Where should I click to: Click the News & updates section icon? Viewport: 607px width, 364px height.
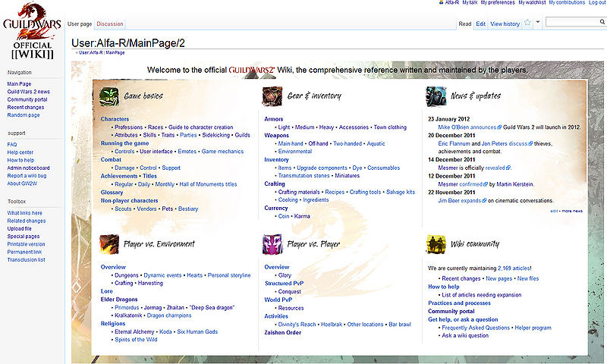[x=436, y=96]
